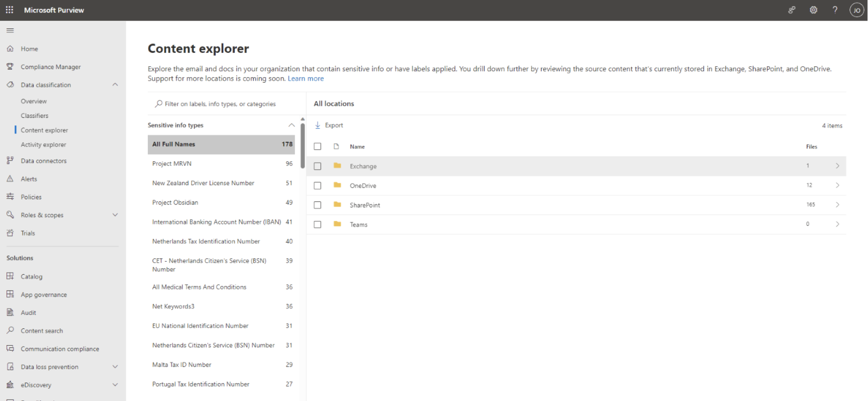The image size is (868, 401).
Task: Open Classifiers in the sidebar
Action: point(35,115)
